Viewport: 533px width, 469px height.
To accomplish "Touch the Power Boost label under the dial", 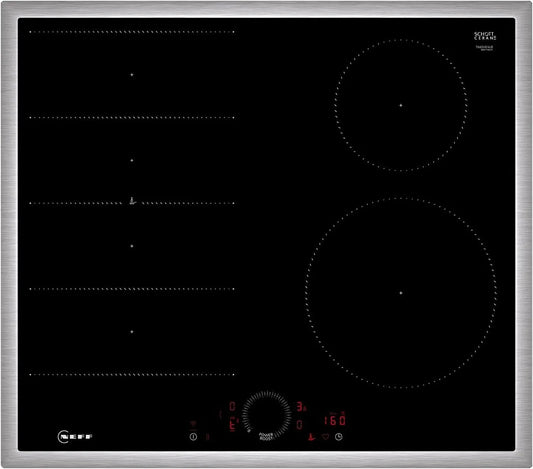I will 266,437.
